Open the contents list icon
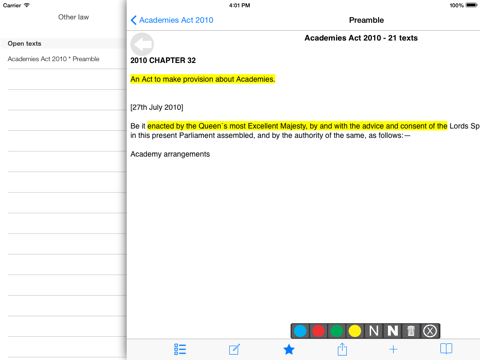This screenshot has height=360, width=480. [180, 349]
